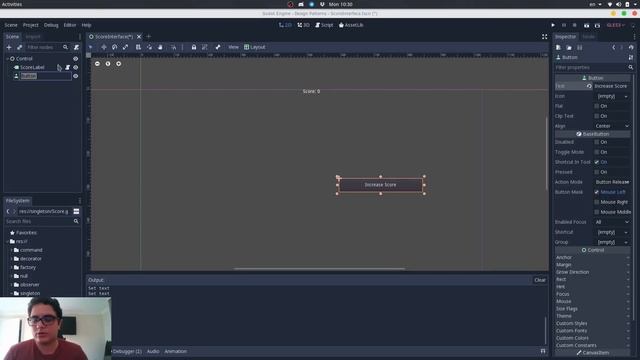Image resolution: width=640 pixels, height=360 pixels.
Task: Expand the Margin section
Action: click(593, 265)
